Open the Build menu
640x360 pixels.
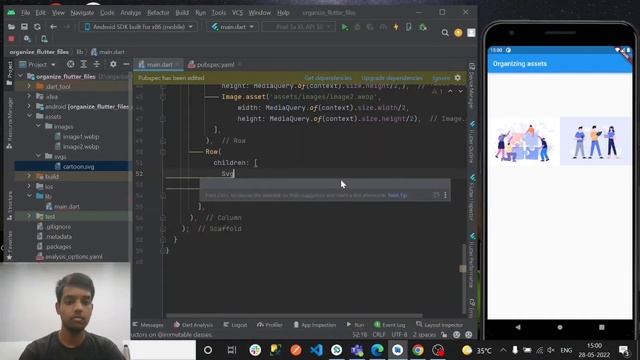click(x=182, y=13)
